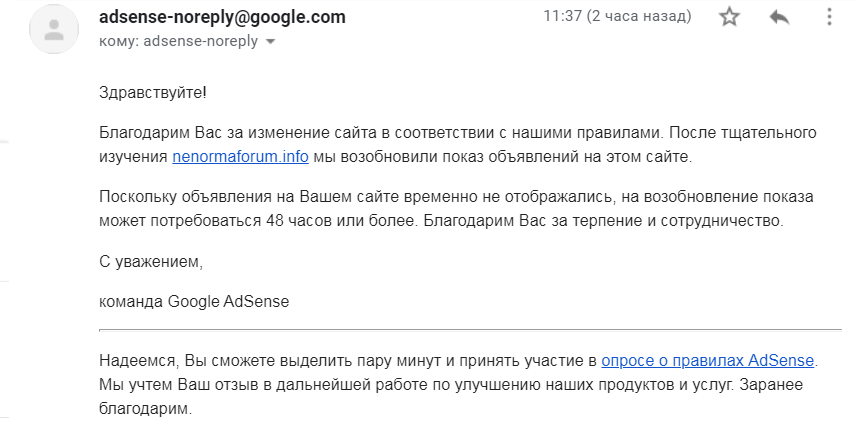Expand recipient details arrow next to adsense-noreply
The image size is (863, 436).
click(x=270, y=42)
